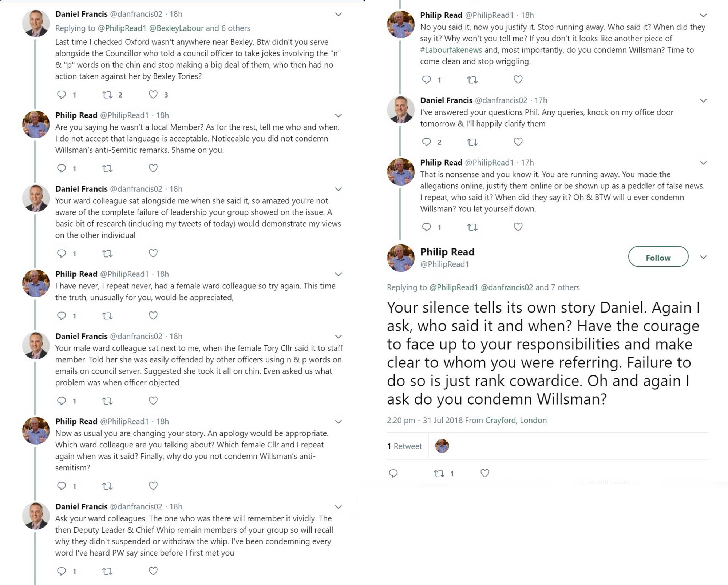
Task: Like the main 'Your silence tells' tweet
Action: 485,473
